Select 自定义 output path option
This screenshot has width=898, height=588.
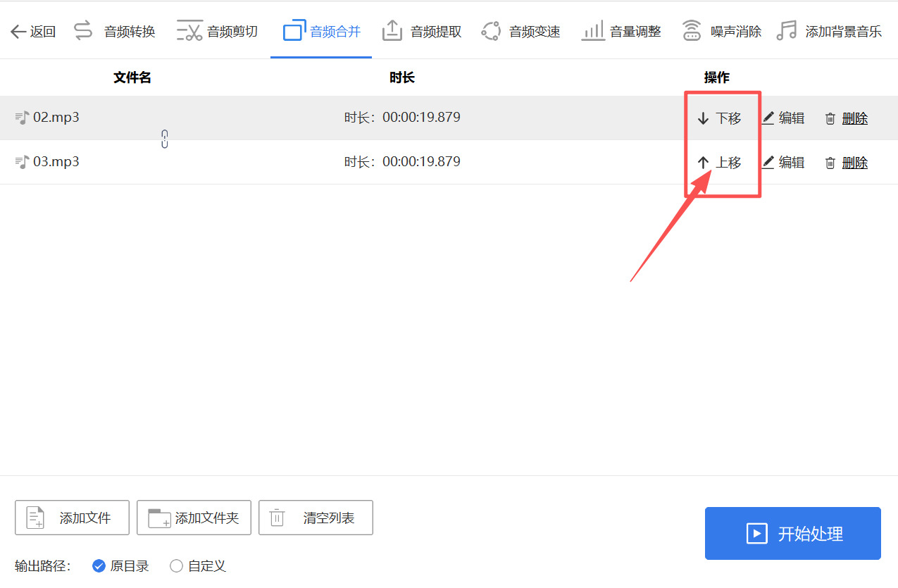coord(198,566)
